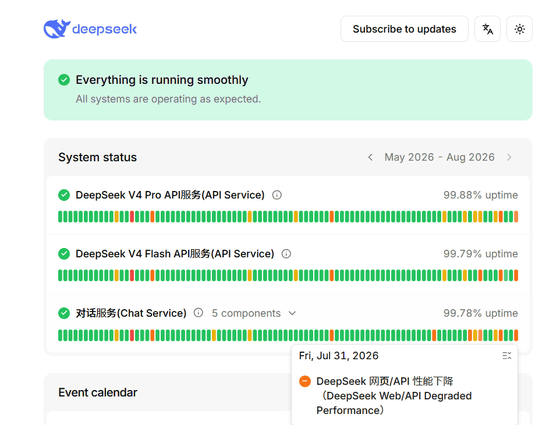Screen dimensions: 560x425
Task: Click green status check for Chat Service
Action: point(64,313)
